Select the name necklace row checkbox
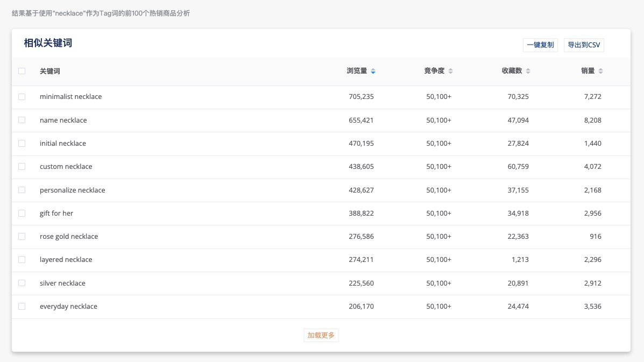This screenshot has height=362, width=644. 22,120
